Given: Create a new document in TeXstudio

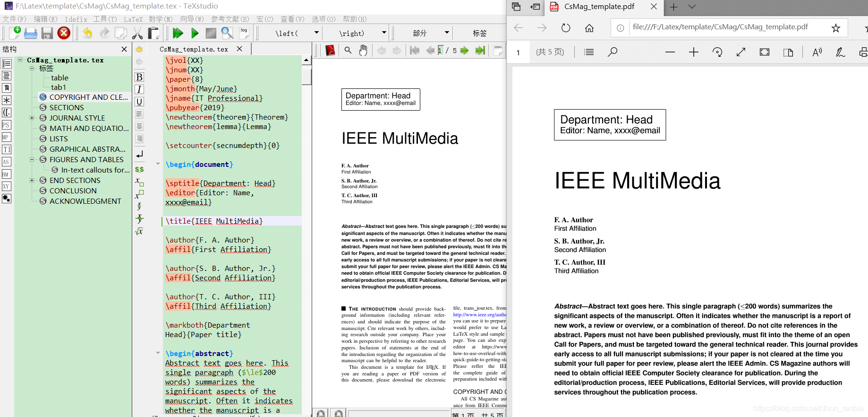Looking at the screenshot, I should [x=15, y=33].
